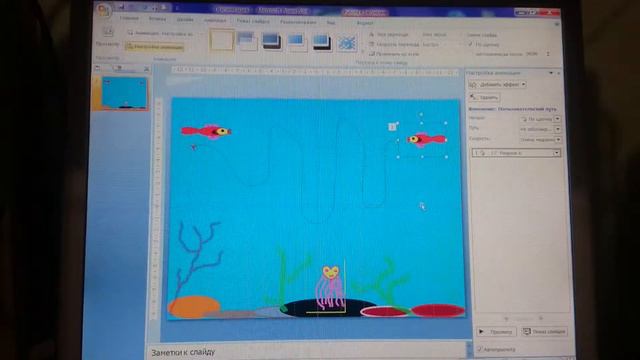Screen dimensions: 640x360
Task: Close the Настройка анимации task pane
Action: pyautogui.click(x=558, y=73)
